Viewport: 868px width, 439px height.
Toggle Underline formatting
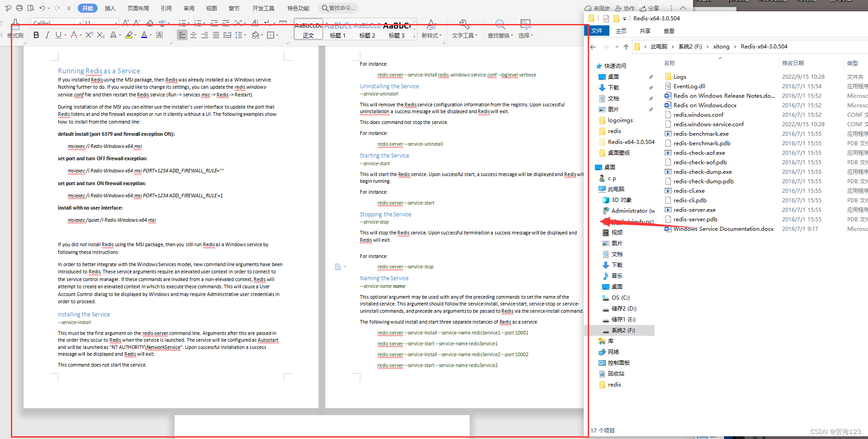point(58,35)
